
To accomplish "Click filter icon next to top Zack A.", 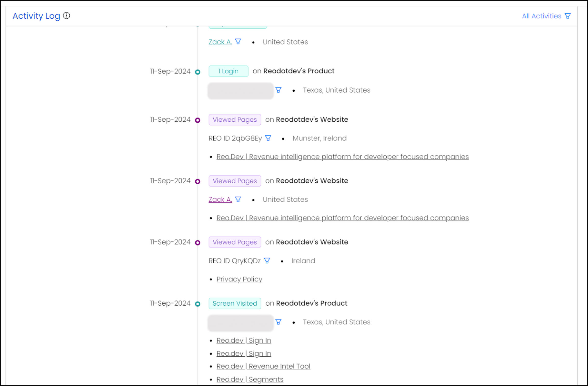I will pyautogui.click(x=238, y=41).
